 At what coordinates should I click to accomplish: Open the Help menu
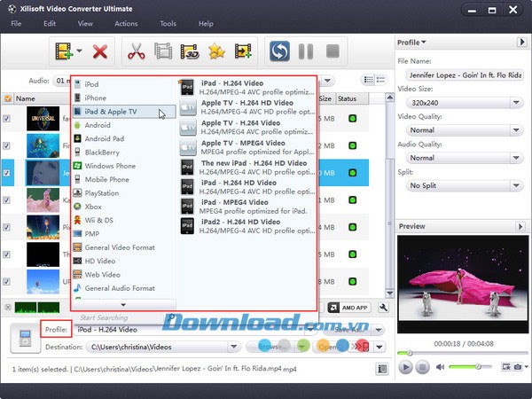pos(206,23)
